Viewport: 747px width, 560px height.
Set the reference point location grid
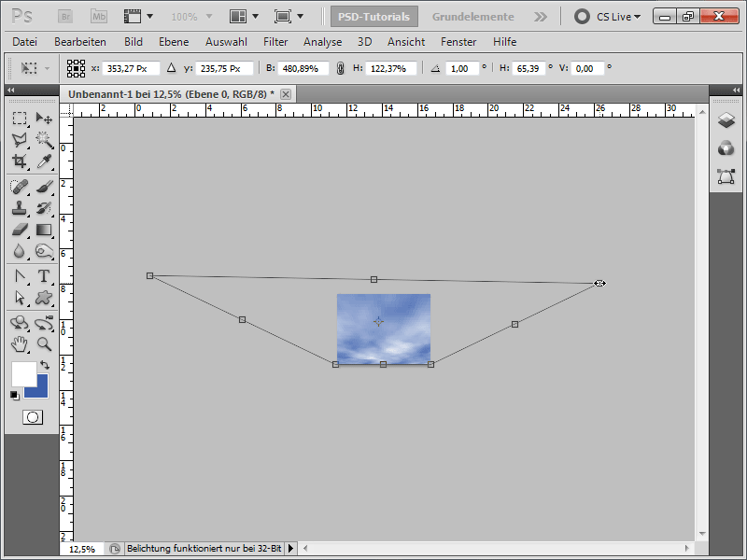(x=76, y=68)
